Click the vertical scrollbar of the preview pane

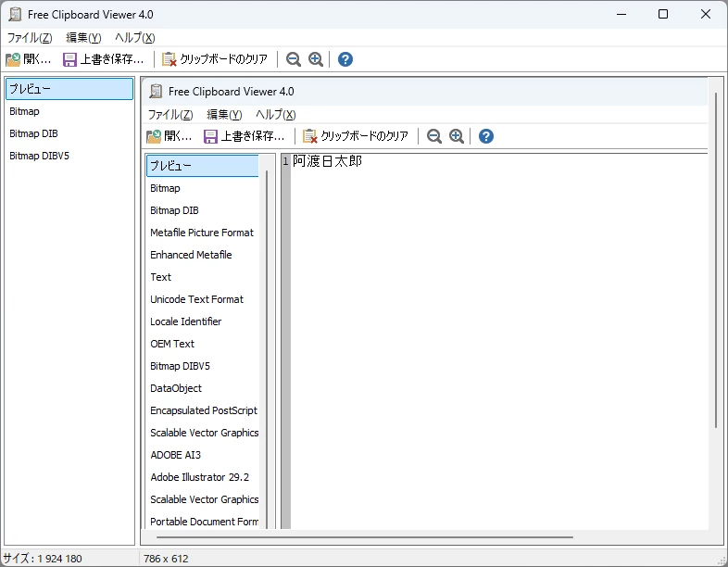tap(716, 260)
